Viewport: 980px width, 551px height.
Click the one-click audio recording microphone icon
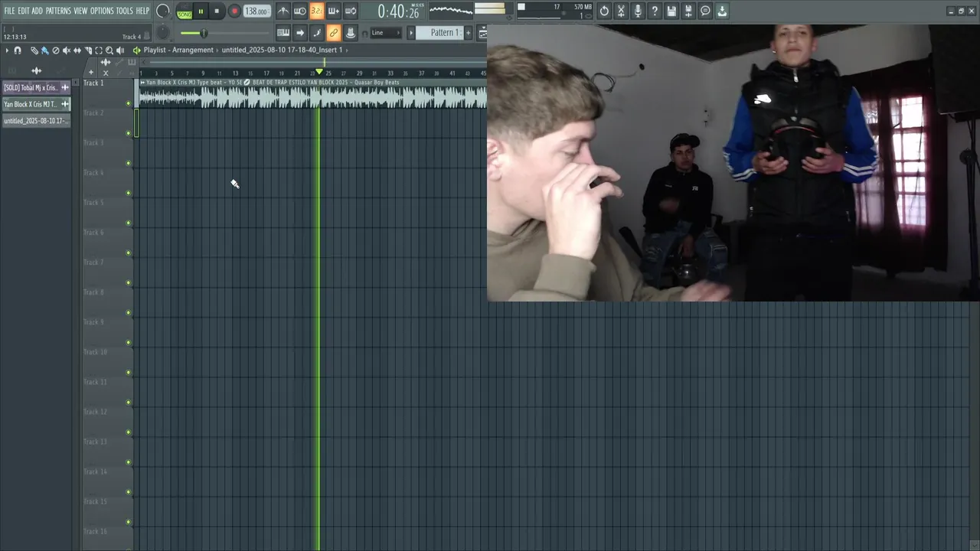tap(638, 11)
